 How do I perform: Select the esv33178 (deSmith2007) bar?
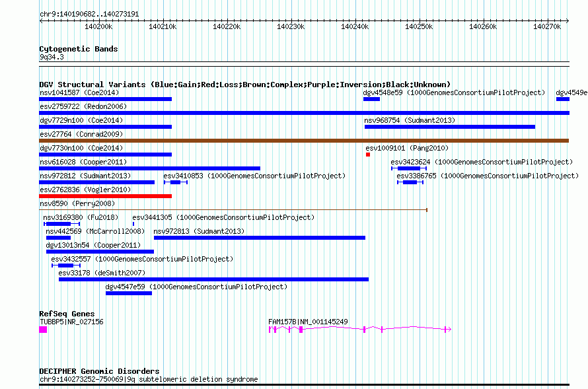(x=214, y=279)
